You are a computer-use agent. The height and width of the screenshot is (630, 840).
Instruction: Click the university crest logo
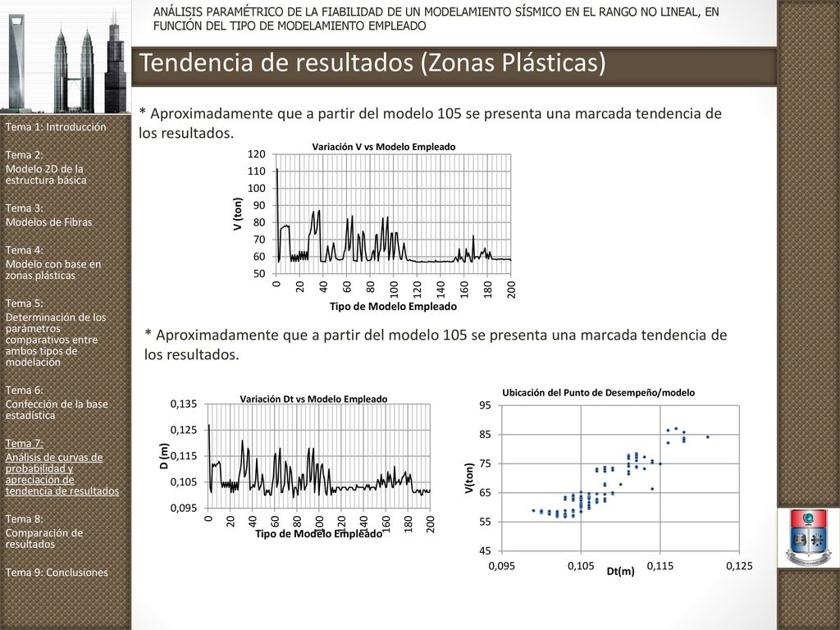pos(808,537)
